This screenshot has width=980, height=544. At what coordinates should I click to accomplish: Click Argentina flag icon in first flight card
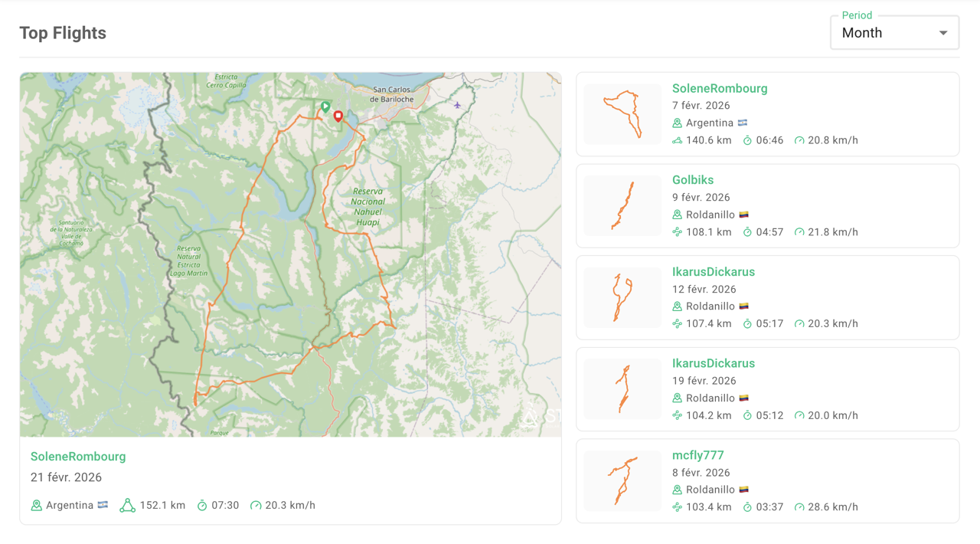click(743, 123)
